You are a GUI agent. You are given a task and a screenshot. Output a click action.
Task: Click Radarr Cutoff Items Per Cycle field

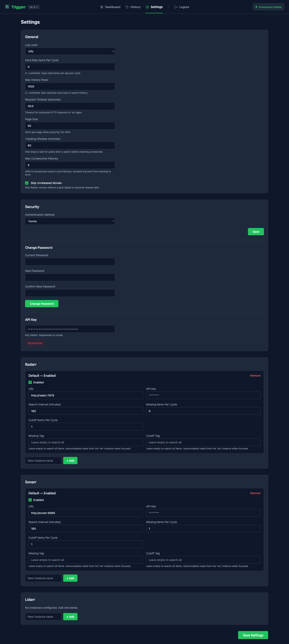point(85,427)
